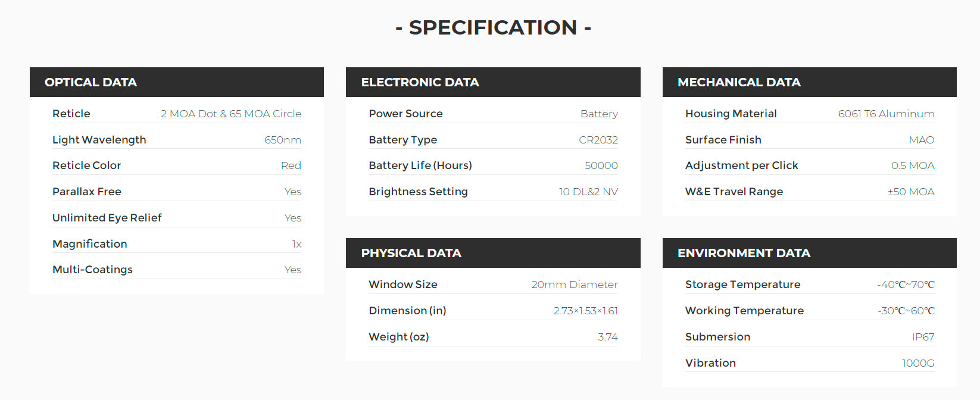Click the Unlimited Eye Relief label
980x400 pixels.
click(x=107, y=218)
